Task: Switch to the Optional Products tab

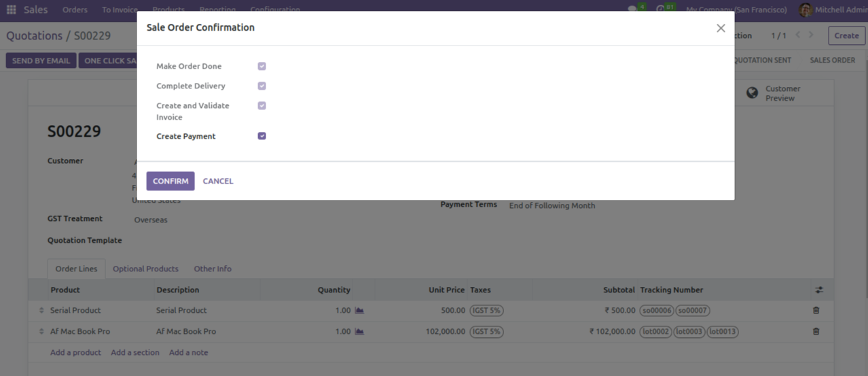Action: (x=145, y=269)
